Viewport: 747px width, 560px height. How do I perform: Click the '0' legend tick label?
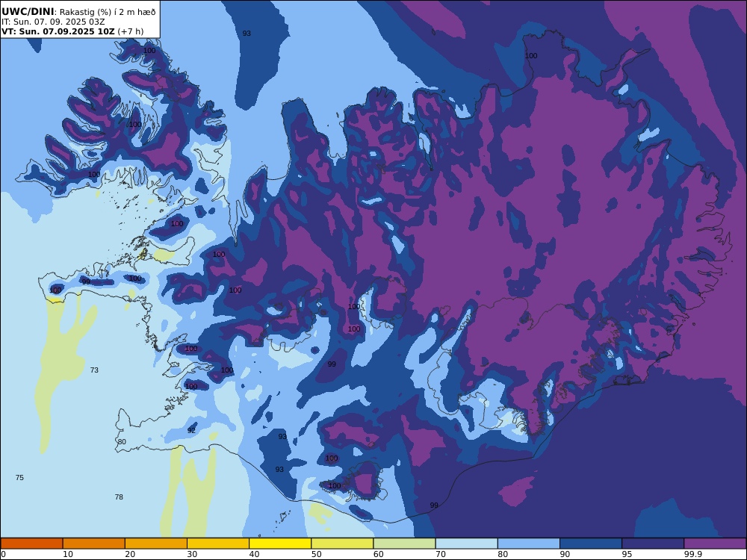(x=3, y=554)
